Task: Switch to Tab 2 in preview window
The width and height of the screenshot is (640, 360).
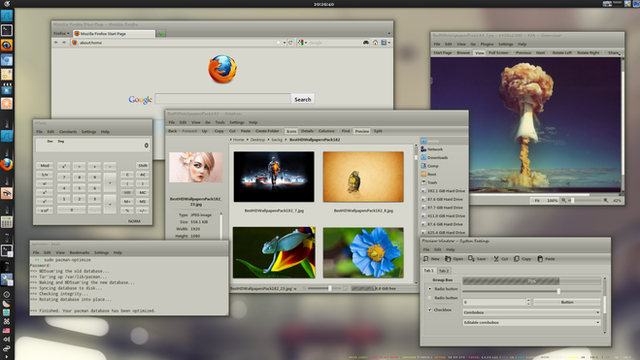Action: click(x=444, y=271)
